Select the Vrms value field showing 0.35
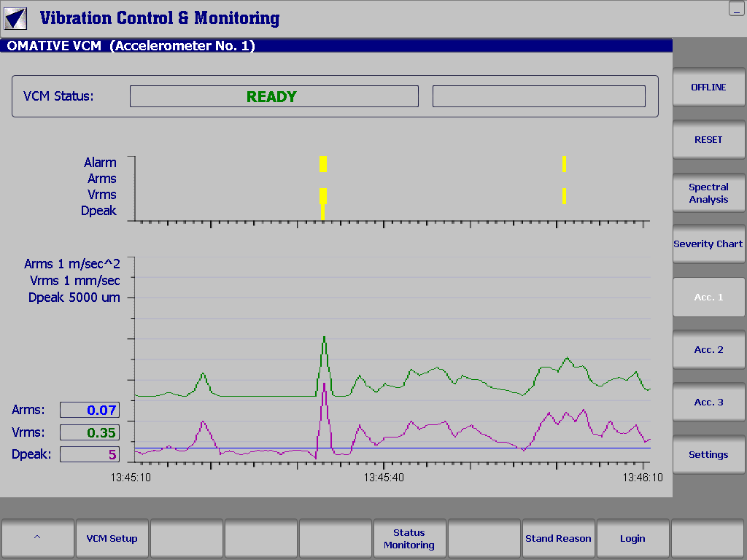The width and height of the screenshot is (747, 560). coord(89,432)
